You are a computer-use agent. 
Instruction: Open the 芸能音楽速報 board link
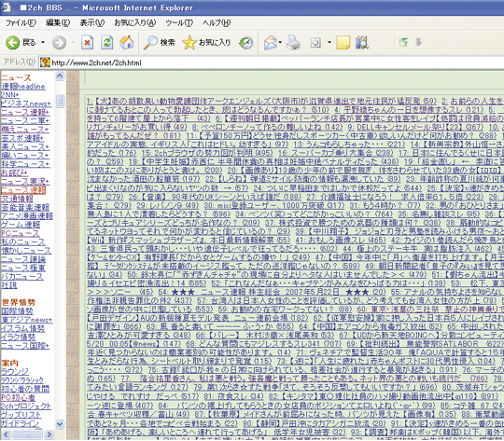point(25,208)
